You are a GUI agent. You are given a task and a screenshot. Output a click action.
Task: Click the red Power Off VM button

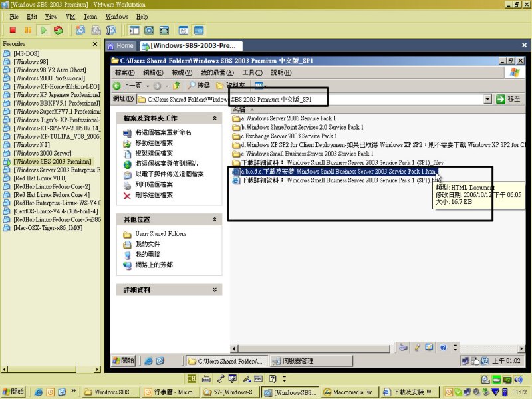tap(13, 30)
